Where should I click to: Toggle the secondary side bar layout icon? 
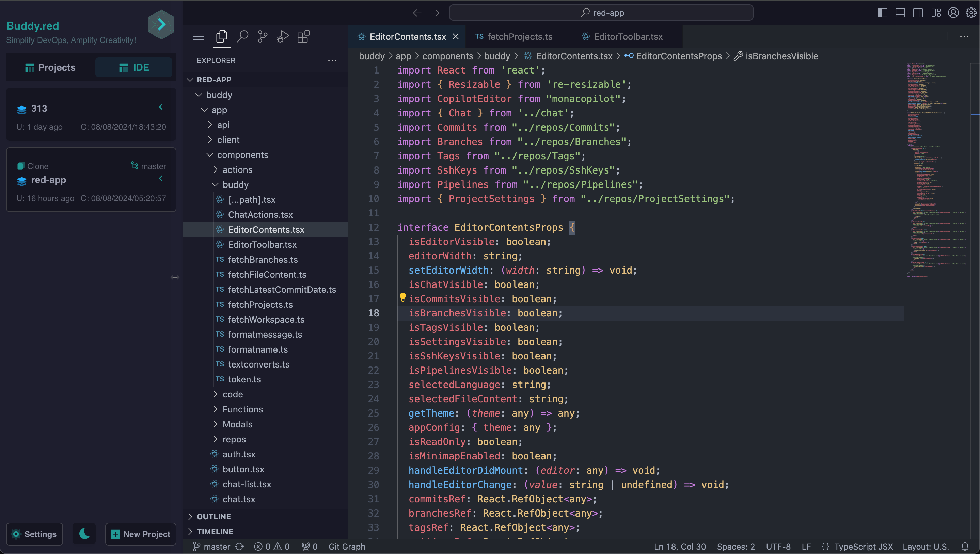point(918,13)
